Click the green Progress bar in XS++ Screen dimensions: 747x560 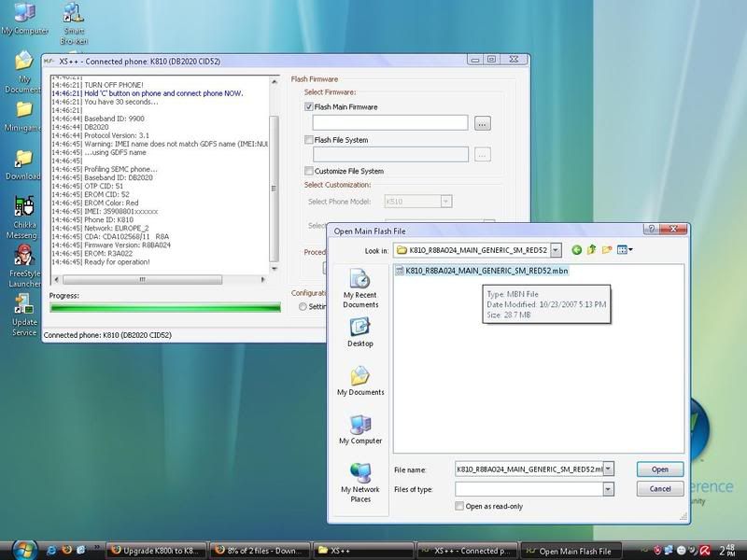point(165,308)
